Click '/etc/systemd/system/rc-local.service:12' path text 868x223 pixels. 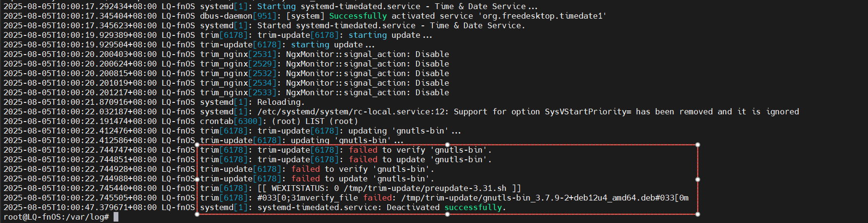(x=351, y=111)
